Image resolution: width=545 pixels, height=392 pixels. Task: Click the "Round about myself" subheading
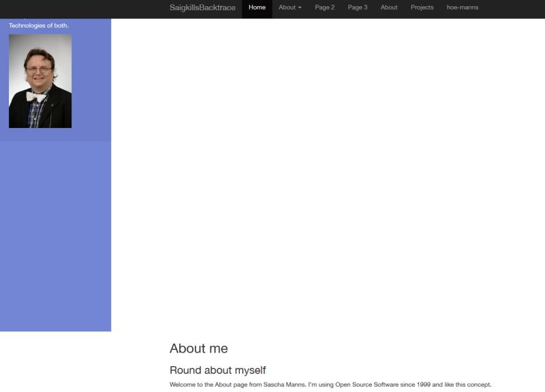pos(217,370)
